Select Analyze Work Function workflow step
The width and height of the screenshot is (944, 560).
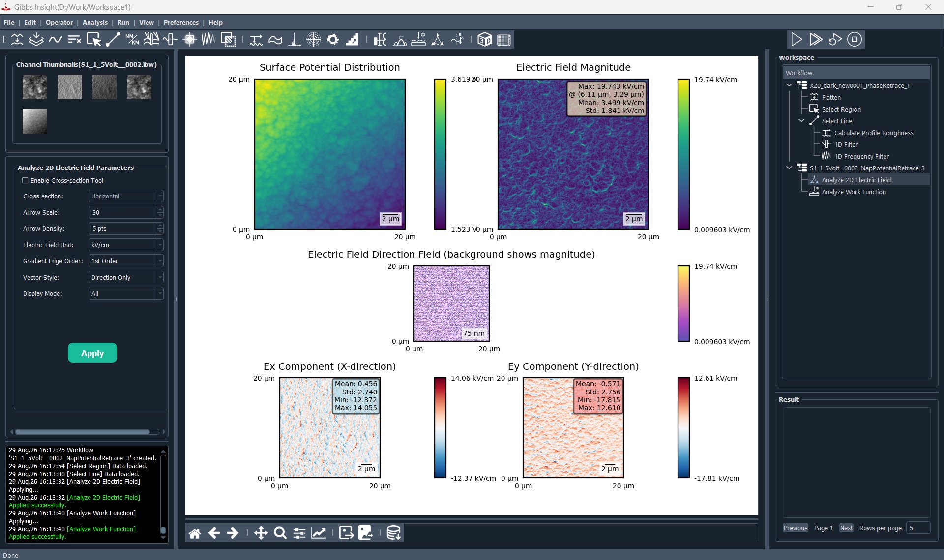click(854, 192)
